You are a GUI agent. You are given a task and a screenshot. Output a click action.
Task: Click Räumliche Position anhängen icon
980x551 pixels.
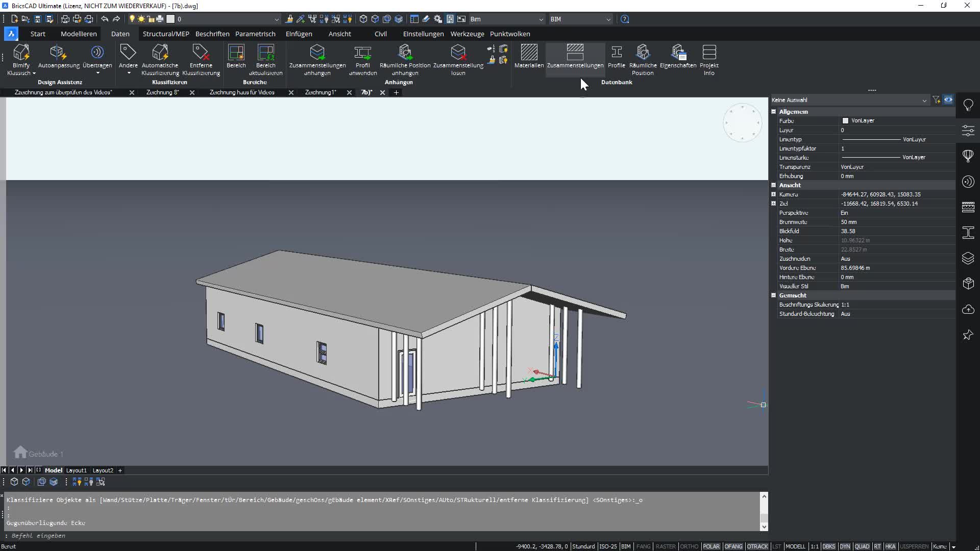405,60
